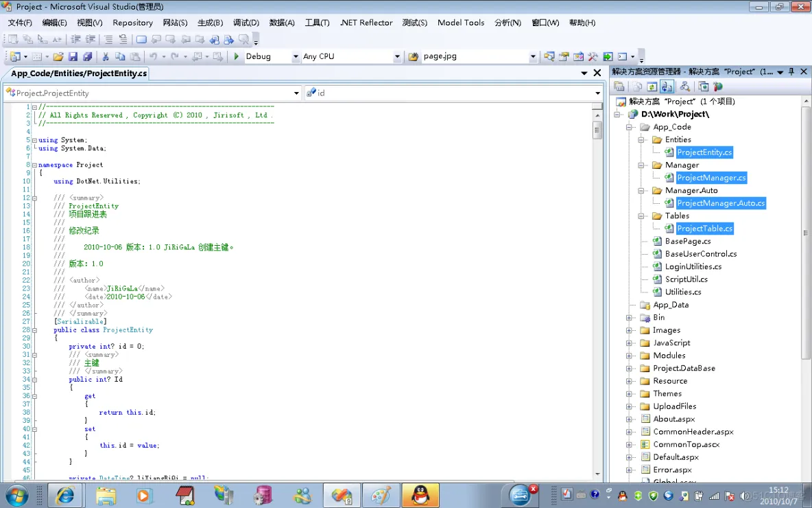Click the Copy toolbar icon
812x508 pixels.
[x=120, y=56]
